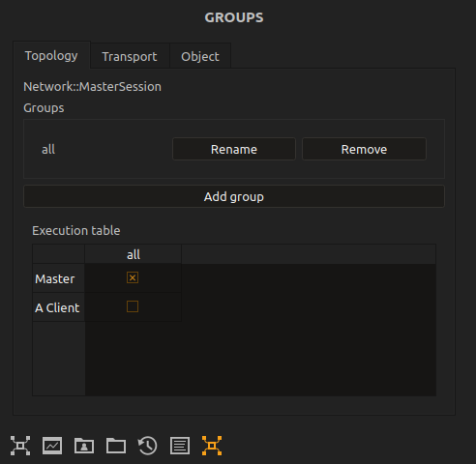Switch to the Transport tab

[x=130, y=56]
